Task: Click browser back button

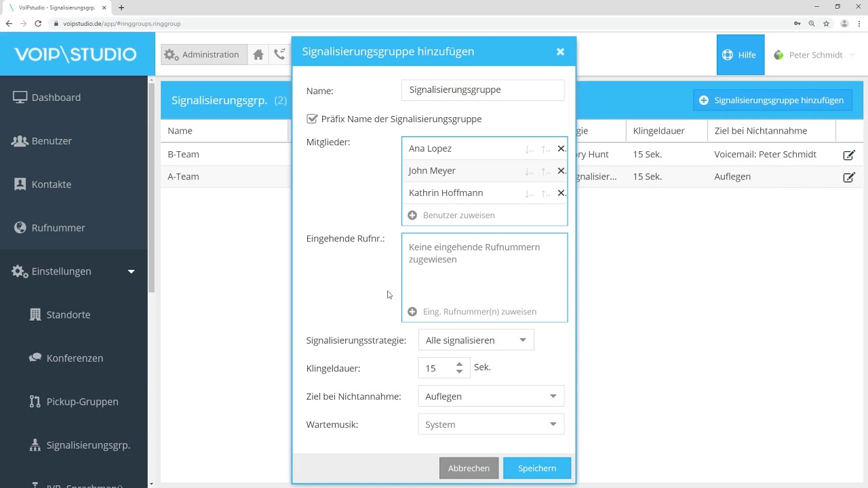Action: click(9, 23)
